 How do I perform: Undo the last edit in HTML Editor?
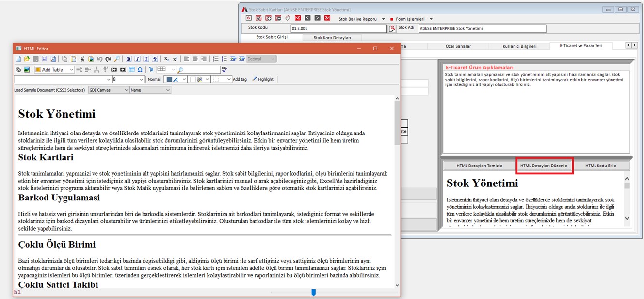99,59
